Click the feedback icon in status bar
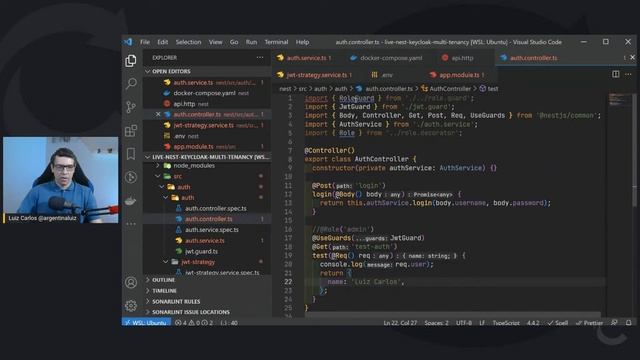This screenshot has height=360, width=640. [x=614, y=322]
